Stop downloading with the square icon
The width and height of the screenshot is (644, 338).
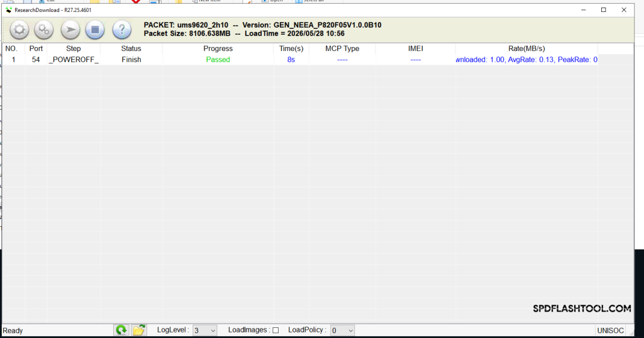tap(95, 30)
